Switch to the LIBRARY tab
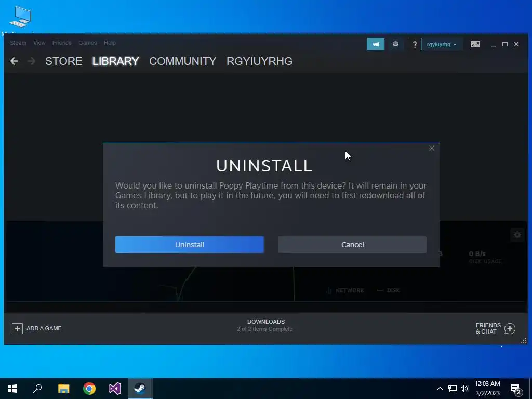532x399 pixels. coord(116,61)
